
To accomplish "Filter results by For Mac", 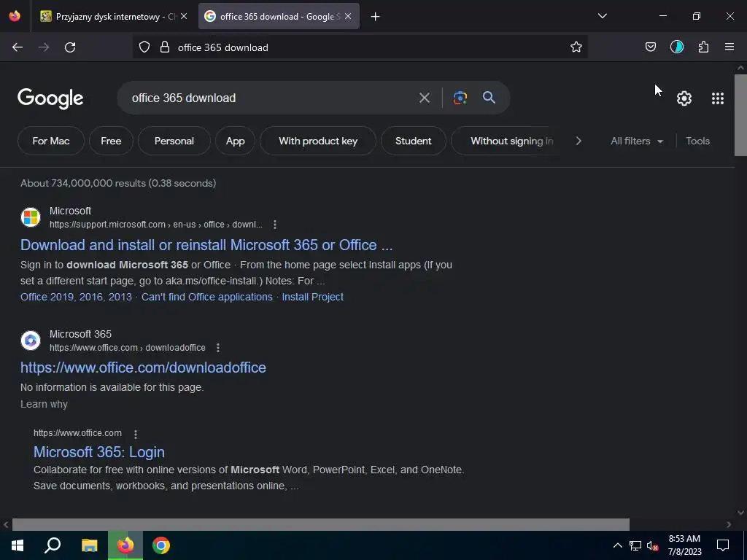I will [x=51, y=141].
